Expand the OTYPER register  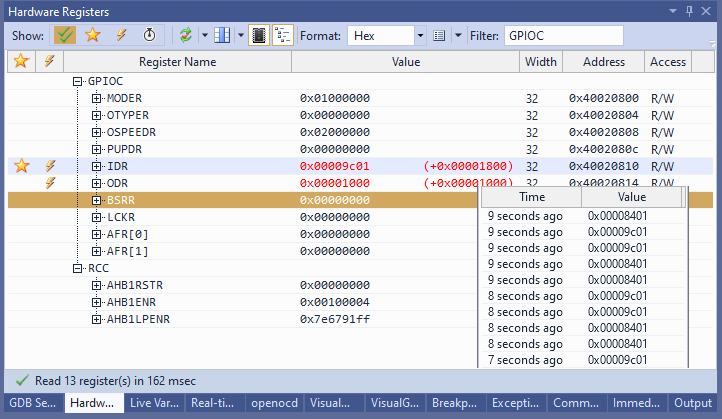96,116
